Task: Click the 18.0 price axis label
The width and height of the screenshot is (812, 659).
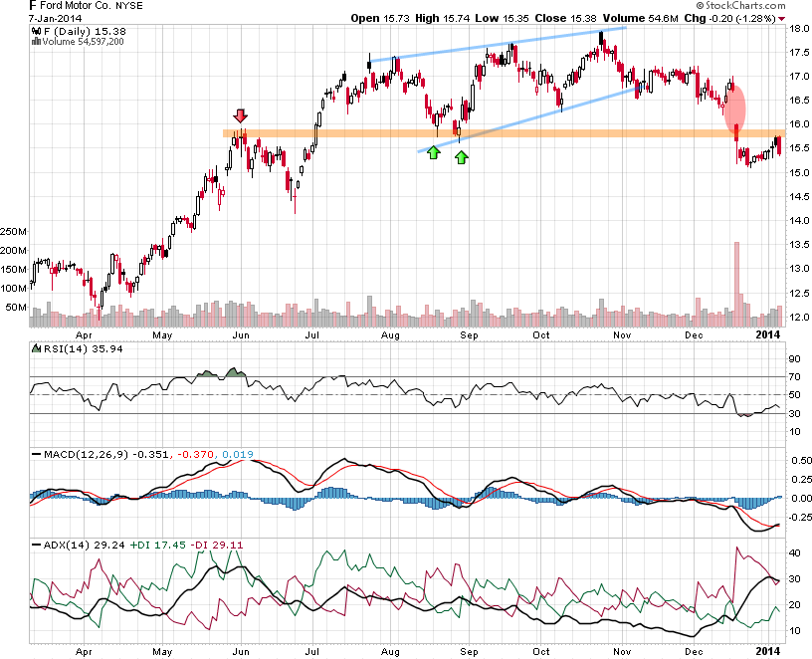Action: pyautogui.click(x=799, y=28)
